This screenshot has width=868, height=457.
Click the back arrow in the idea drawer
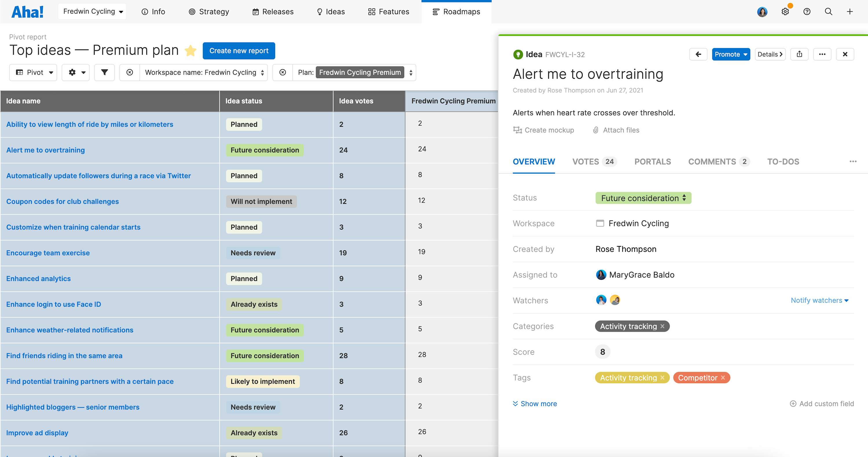698,54
